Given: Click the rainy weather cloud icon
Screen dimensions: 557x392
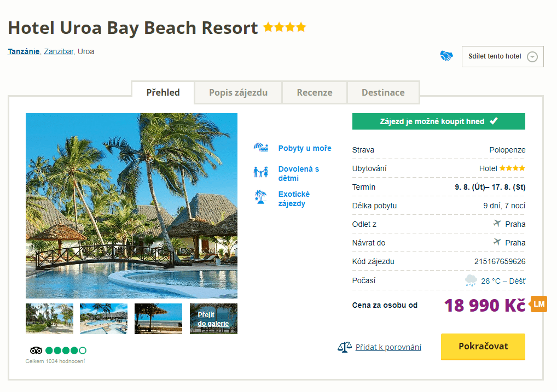Looking at the screenshot, I should (471, 281).
